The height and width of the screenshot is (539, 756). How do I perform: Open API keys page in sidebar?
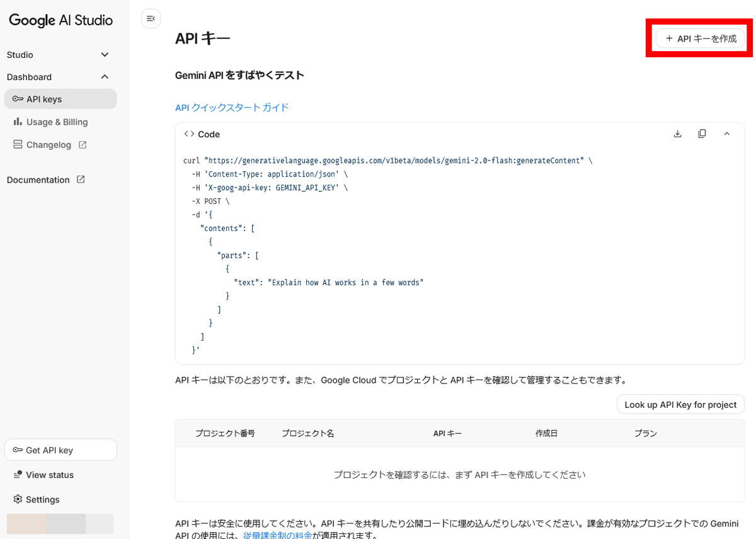(44, 99)
